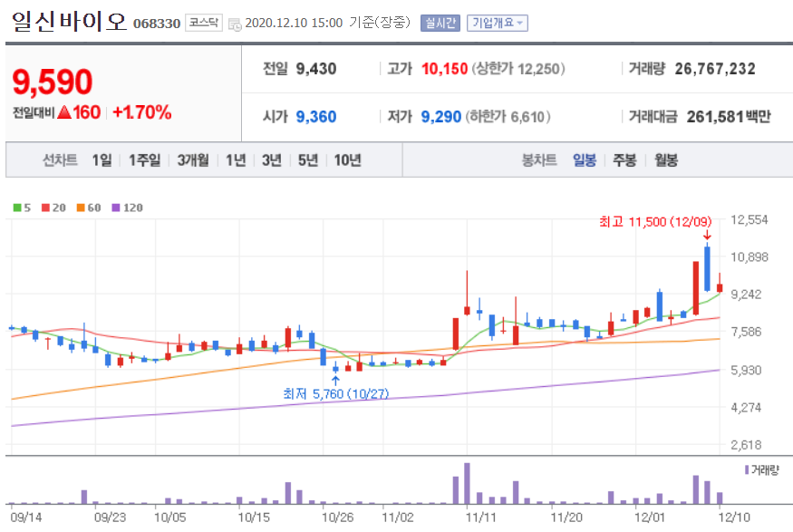Select the 5년 line chart tab
793x532 pixels.
pos(308,160)
